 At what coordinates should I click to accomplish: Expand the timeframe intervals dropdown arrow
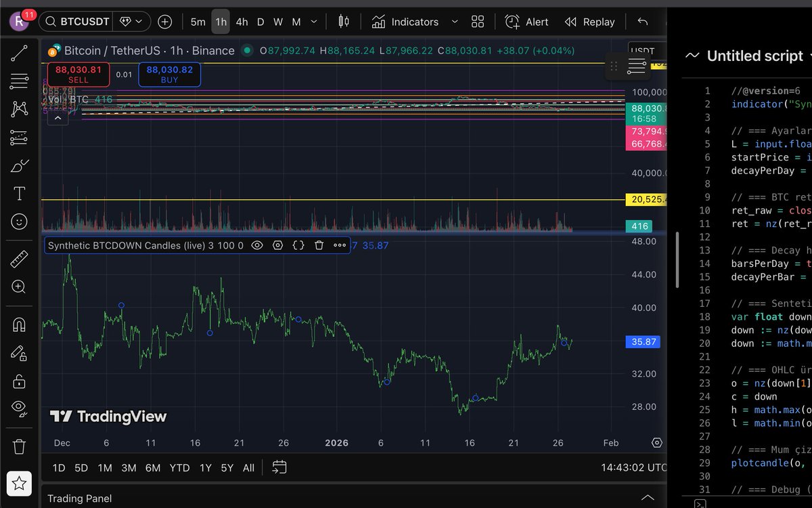click(313, 22)
